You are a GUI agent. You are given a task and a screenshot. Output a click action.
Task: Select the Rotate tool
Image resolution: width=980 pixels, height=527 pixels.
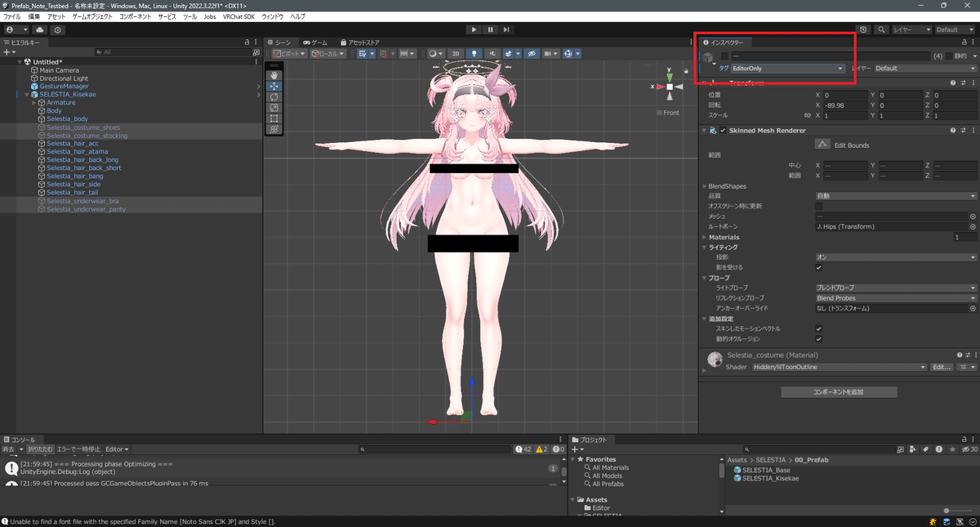(274, 96)
